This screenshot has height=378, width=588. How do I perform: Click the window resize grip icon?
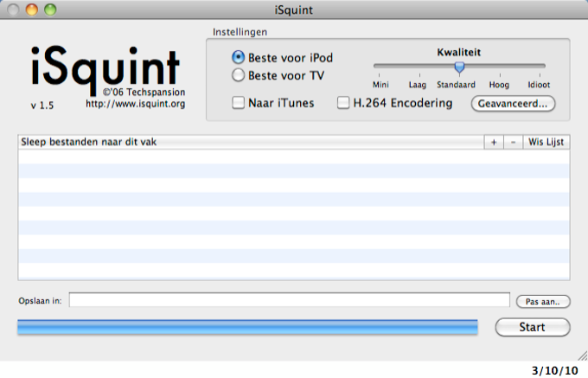(x=582, y=356)
